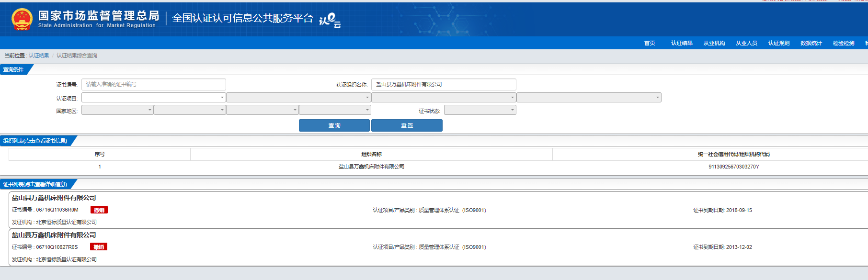868x280 pixels.
Task: Open the 认证规则 navigation menu
Action: (779, 43)
